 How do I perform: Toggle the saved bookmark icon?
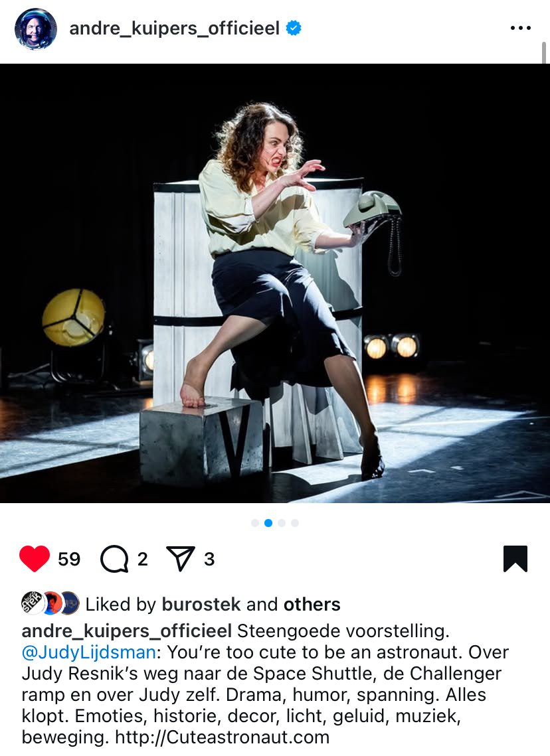coord(515,559)
